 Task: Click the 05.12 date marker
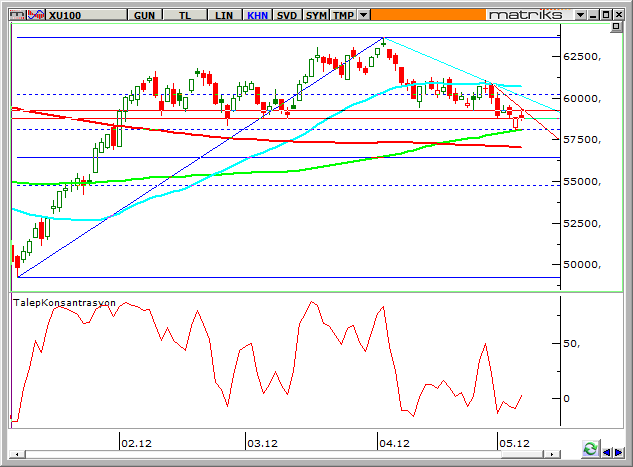click(514, 443)
